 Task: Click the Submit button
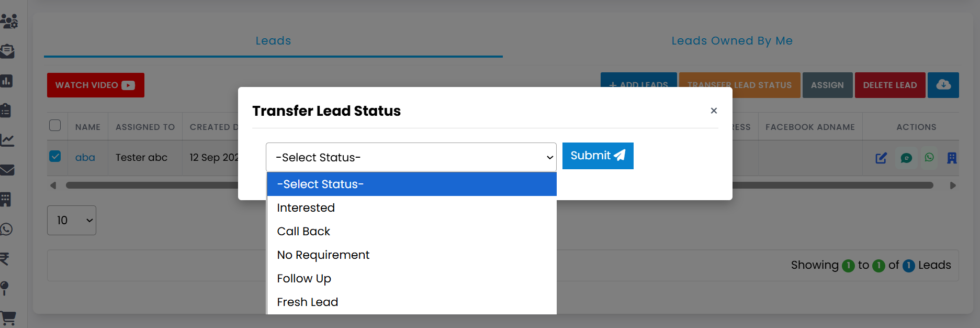pos(598,156)
